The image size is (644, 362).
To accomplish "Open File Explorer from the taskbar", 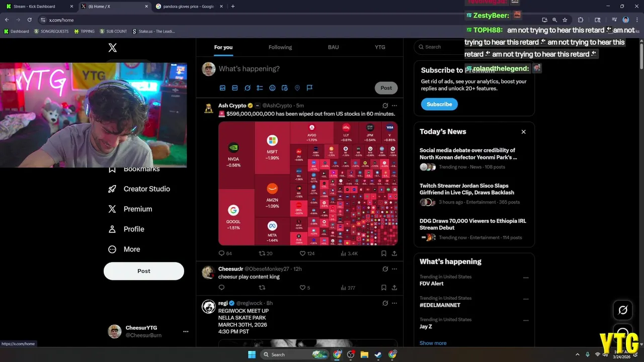I will coord(364,354).
